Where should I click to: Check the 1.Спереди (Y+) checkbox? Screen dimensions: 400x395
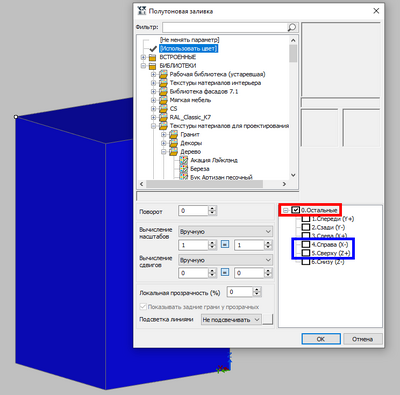[x=306, y=219]
